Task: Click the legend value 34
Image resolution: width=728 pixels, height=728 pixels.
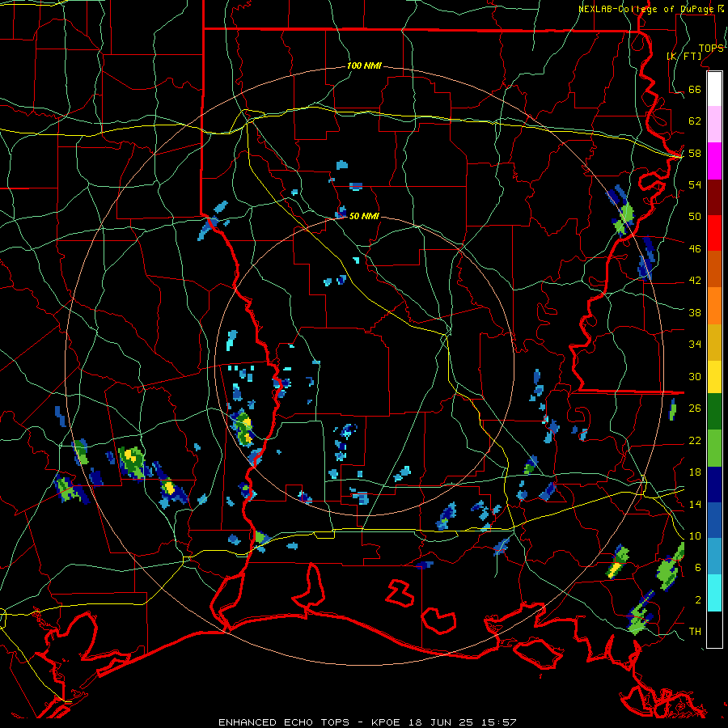Action: tap(695, 345)
